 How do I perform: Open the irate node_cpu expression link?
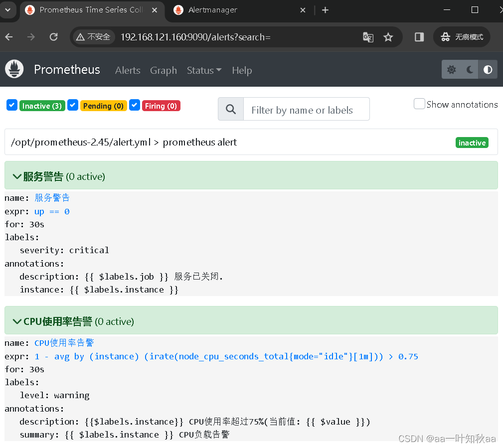coord(226,357)
